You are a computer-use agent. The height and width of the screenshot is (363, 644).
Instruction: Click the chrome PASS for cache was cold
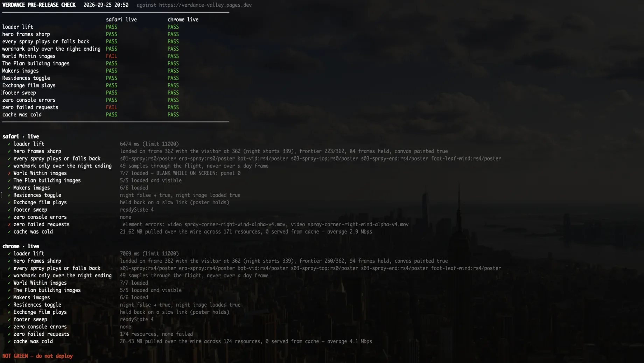point(173,115)
